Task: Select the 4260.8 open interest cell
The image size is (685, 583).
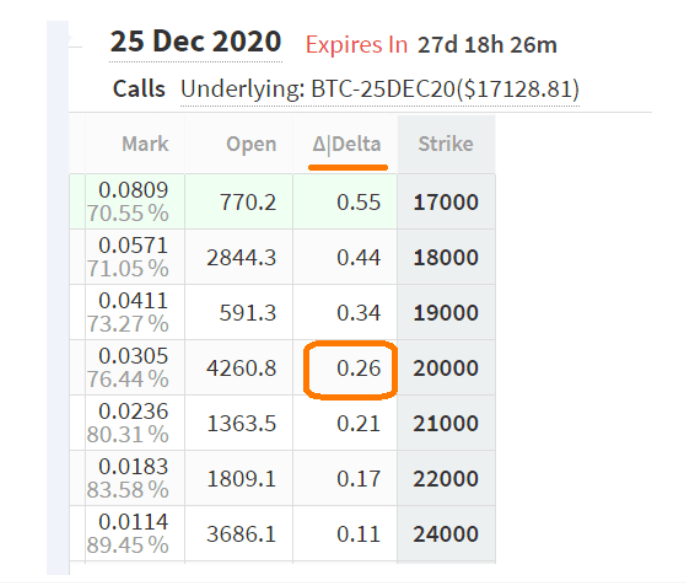Action: pyautogui.click(x=239, y=368)
